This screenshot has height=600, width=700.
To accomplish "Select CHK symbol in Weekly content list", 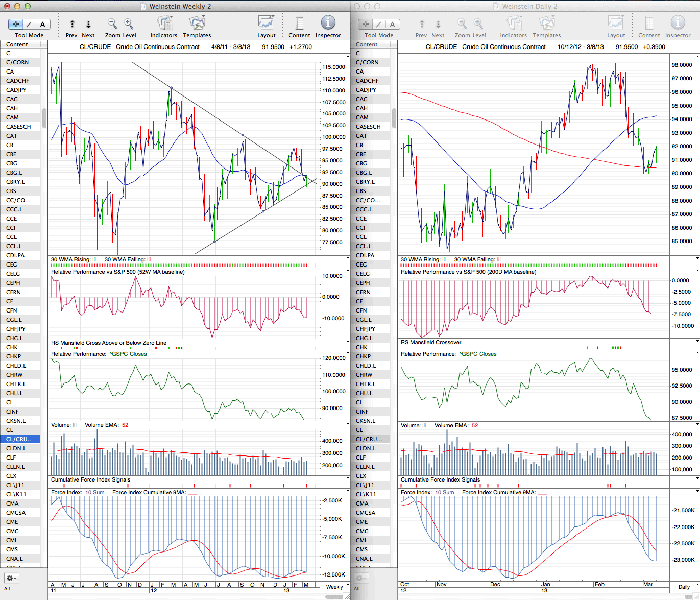I will (x=12, y=347).
